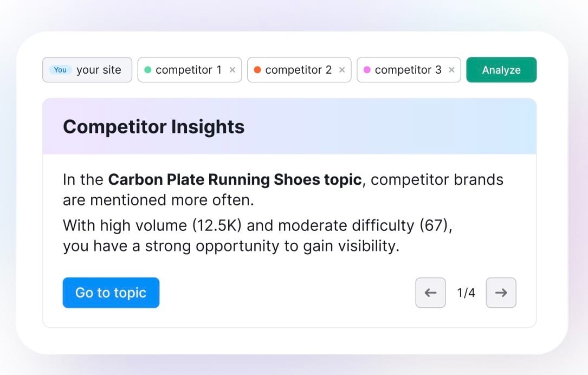Select the competitor 3 field
This screenshot has width=588, height=375.
click(x=408, y=70)
